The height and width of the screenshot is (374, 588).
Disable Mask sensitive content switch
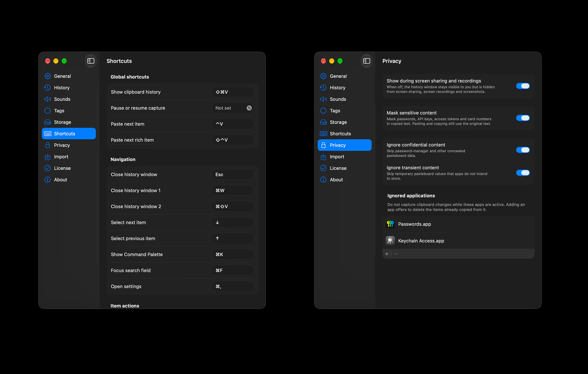[523, 118]
